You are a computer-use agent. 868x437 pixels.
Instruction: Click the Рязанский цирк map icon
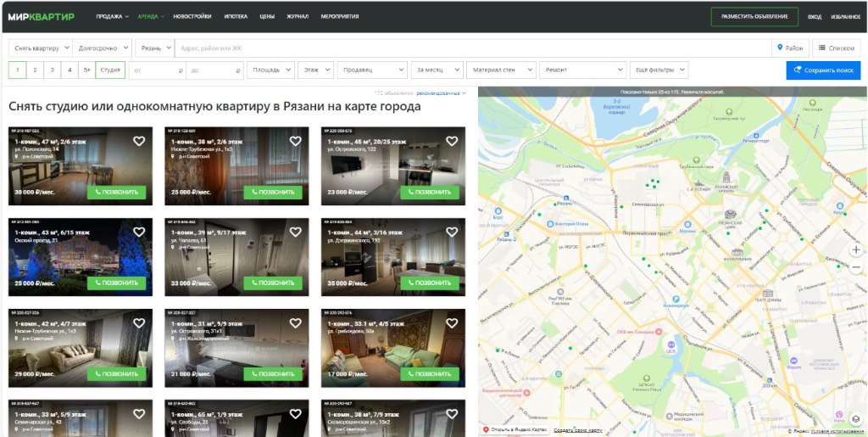click(x=731, y=215)
